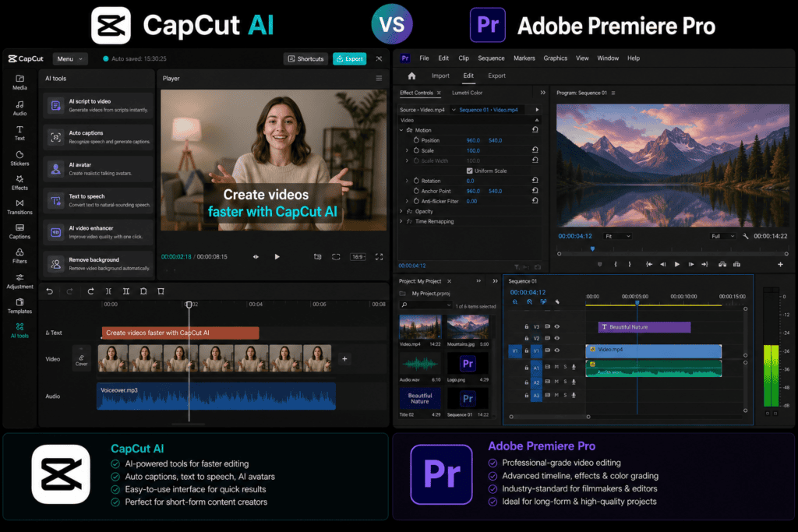Enable voice-over record on track A3
The image size is (798, 532).
(x=574, y=395)
